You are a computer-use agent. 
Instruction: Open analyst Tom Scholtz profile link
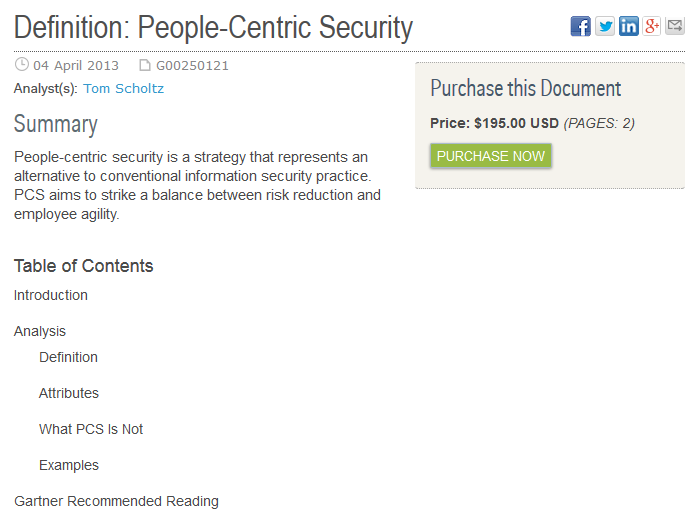coord(123,88)
